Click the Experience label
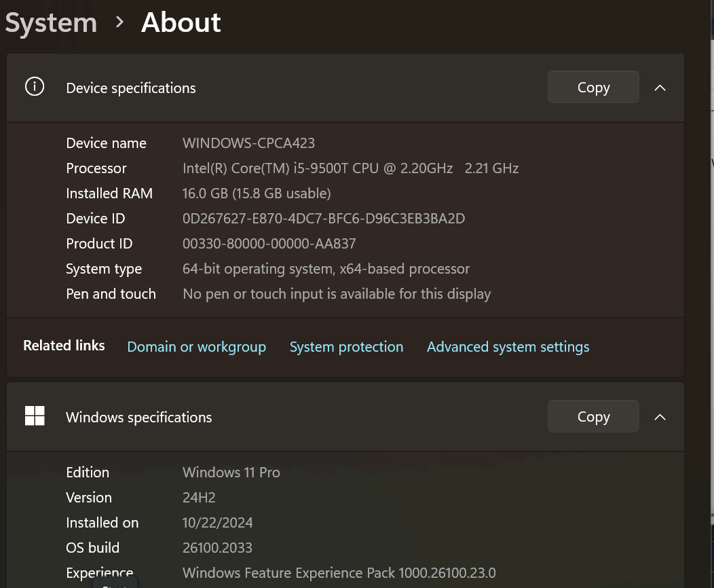Screen dimensions: 714x588 coord(100,573)
